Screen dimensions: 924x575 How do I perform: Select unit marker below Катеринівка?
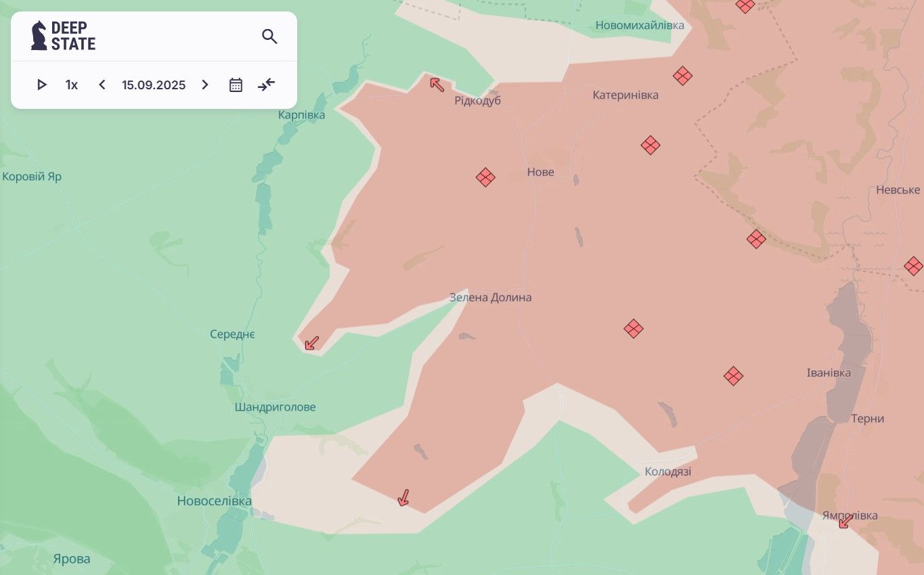coord(651,145)
